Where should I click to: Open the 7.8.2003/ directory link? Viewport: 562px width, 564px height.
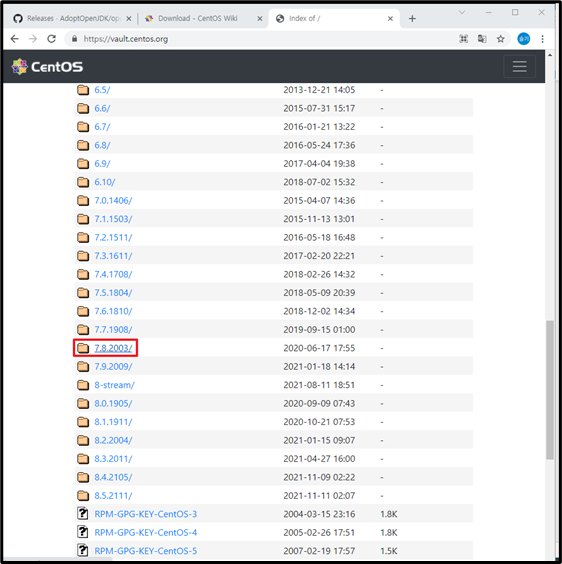point(113,348)
